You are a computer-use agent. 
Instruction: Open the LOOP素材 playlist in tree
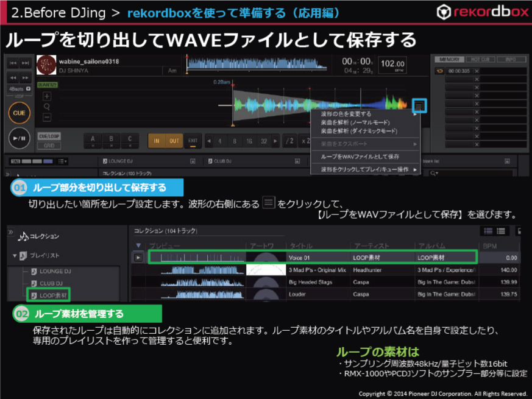click(49, 295)
